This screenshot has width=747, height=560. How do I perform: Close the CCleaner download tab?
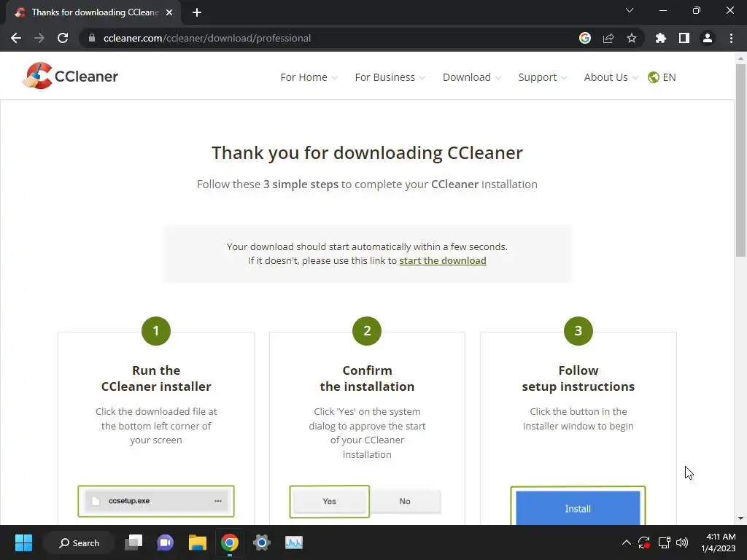(169, 12)
